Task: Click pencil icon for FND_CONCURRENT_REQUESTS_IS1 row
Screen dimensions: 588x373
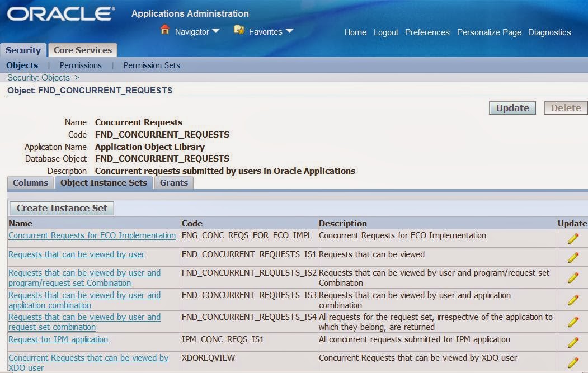Action: point(573,257)
